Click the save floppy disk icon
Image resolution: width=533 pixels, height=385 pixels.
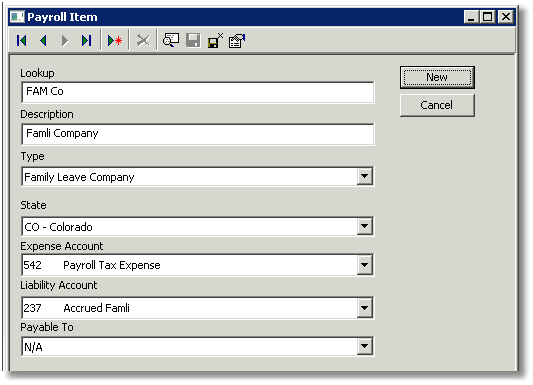193,40
